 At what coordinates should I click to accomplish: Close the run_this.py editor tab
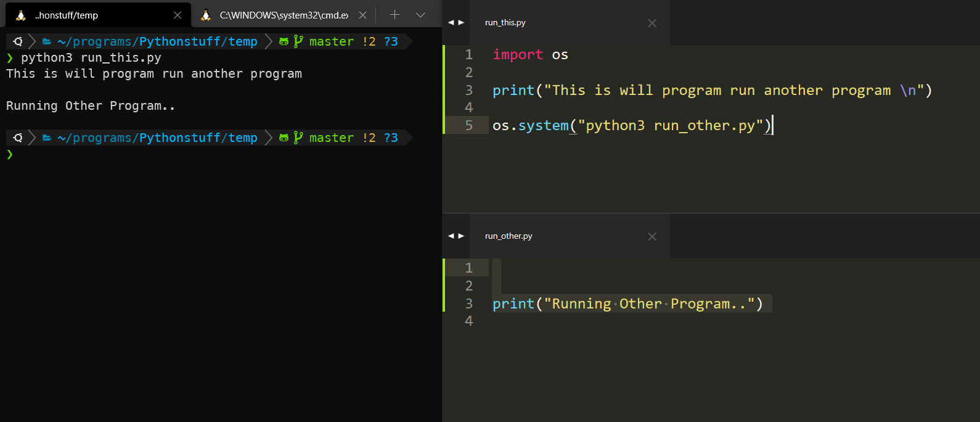[652, 23]
